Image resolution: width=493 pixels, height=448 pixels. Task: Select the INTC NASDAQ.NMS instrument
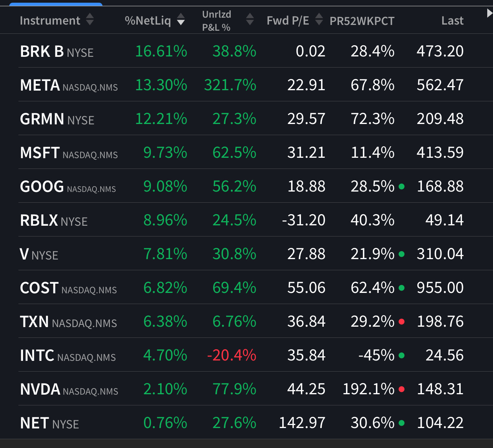[68, 355]
